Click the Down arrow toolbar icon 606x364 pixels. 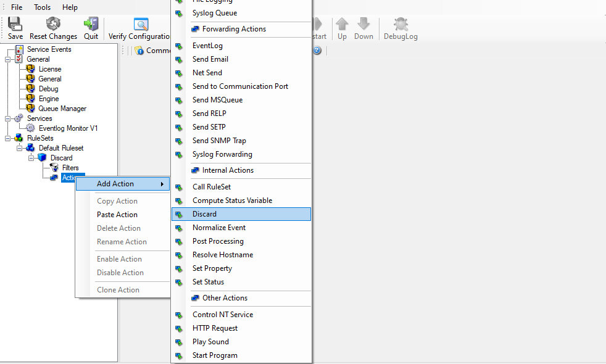(x=363, y=24)
